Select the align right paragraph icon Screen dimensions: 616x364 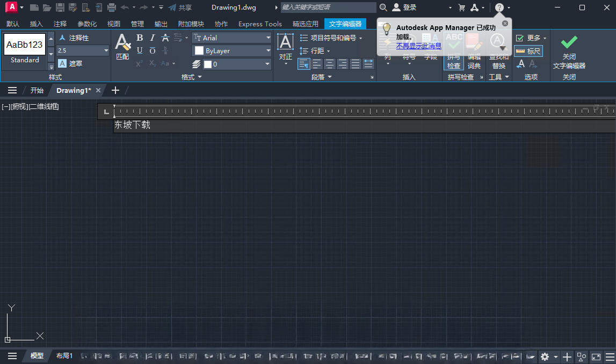[x=343, y=63]
